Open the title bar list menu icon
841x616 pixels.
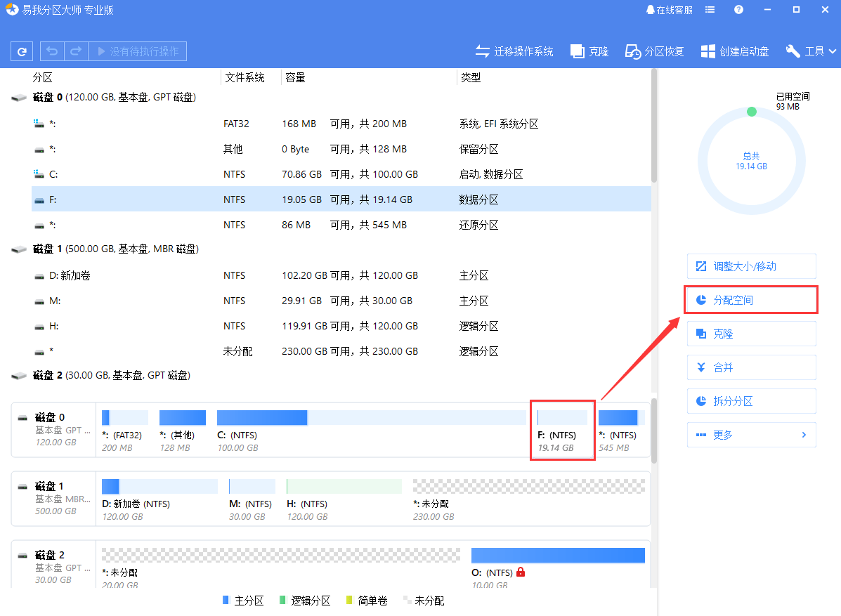click(710, 10)
